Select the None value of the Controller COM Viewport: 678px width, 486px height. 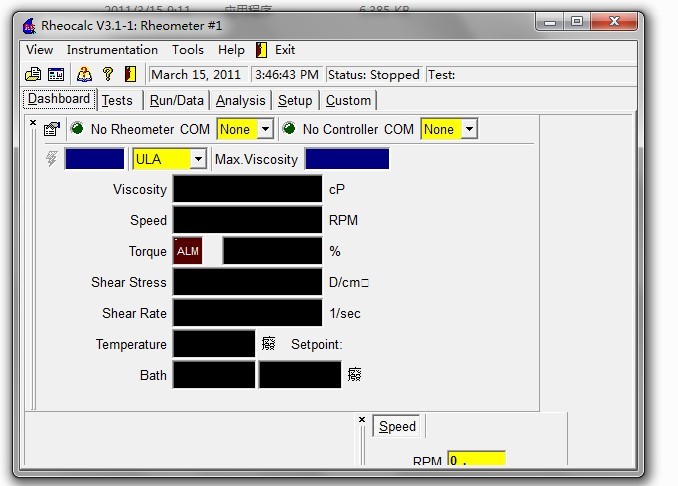[441, 129]
